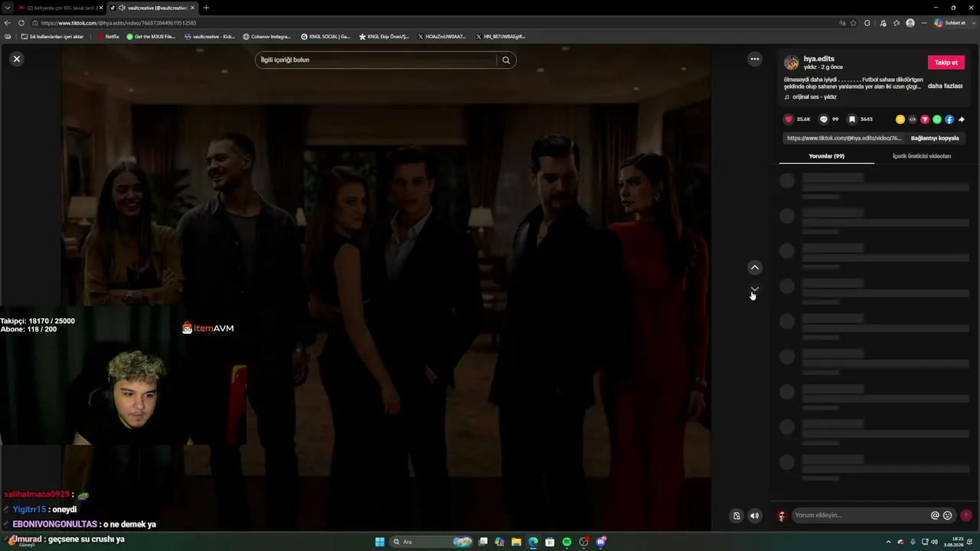Post the comment with red arrow button
980x551 pixels.
tap(966, 516)
